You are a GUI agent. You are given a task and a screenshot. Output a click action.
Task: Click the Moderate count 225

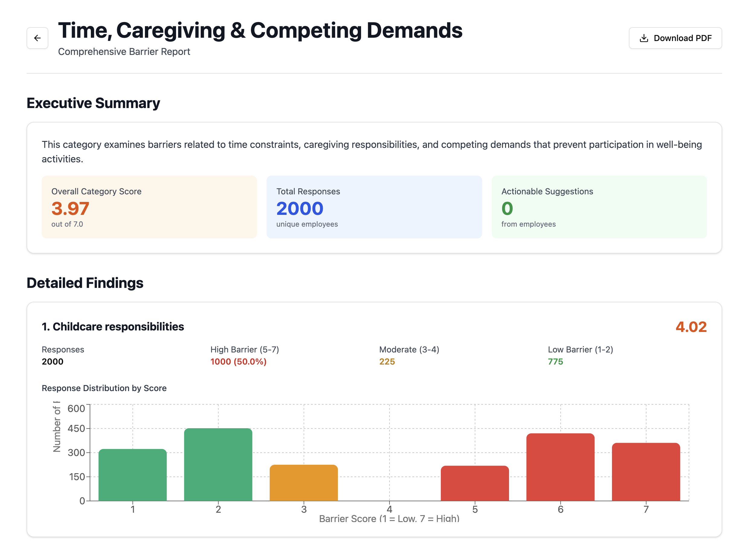point(387,362)
